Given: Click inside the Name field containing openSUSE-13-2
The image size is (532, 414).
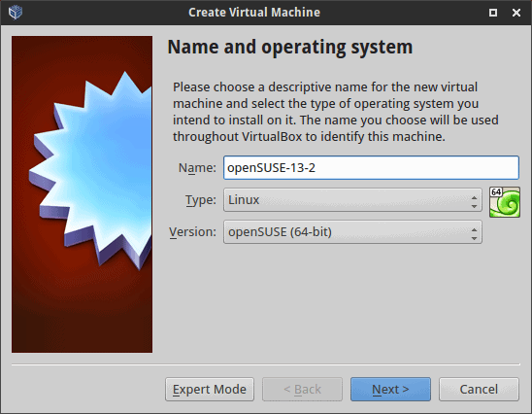Looking at the screenshot, I should click(x=371, y=168).
